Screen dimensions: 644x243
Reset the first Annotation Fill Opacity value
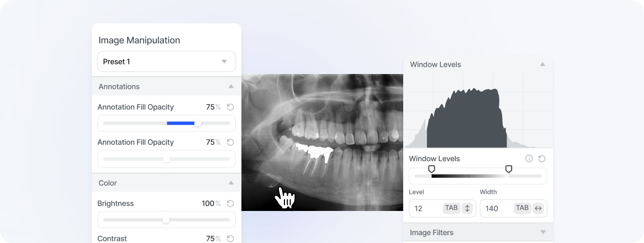point(230,107)
